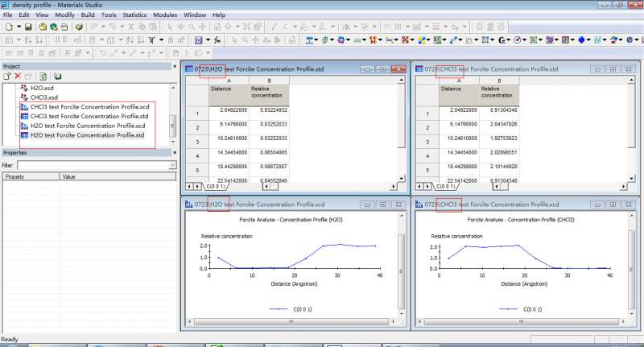644x347 pixels.
Task: Select CHCl3 test Forcite Concentration Profile.xcd
Action: click(x=89, y=107)
